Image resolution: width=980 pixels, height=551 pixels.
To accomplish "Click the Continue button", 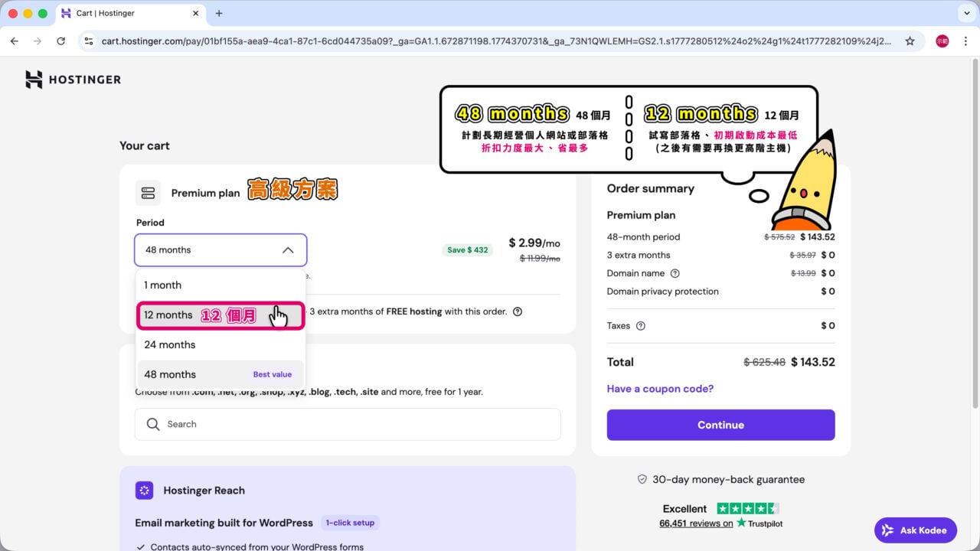I will coord(720,425).
